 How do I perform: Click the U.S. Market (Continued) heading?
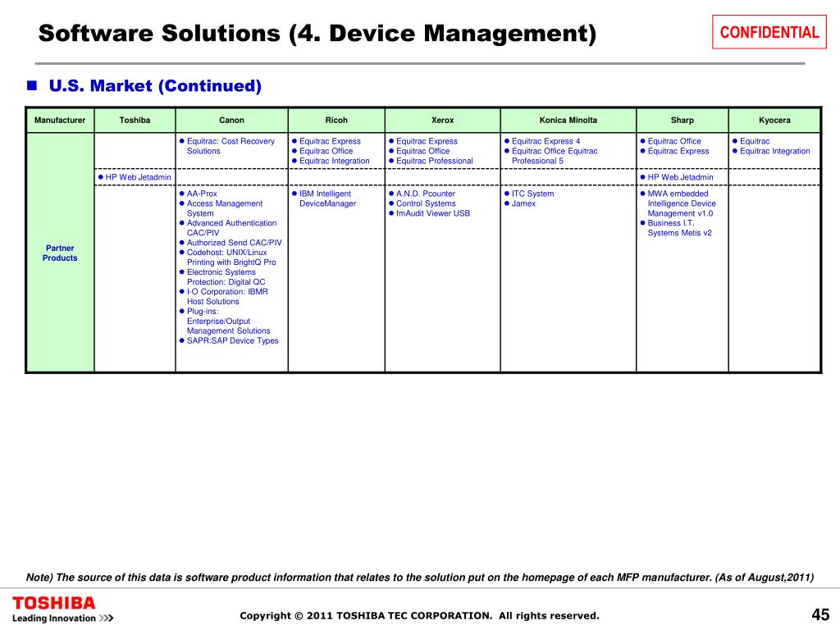pos(155,85)
